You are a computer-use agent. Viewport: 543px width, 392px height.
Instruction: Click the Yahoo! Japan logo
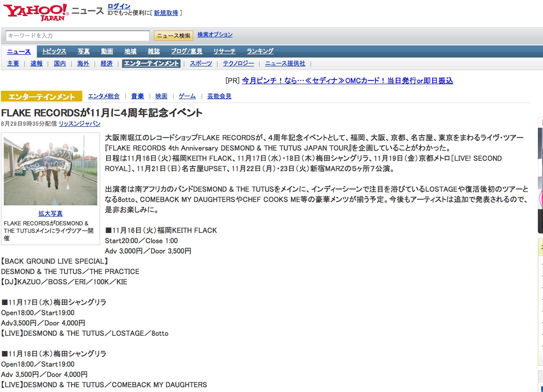[x=36, y=13]
